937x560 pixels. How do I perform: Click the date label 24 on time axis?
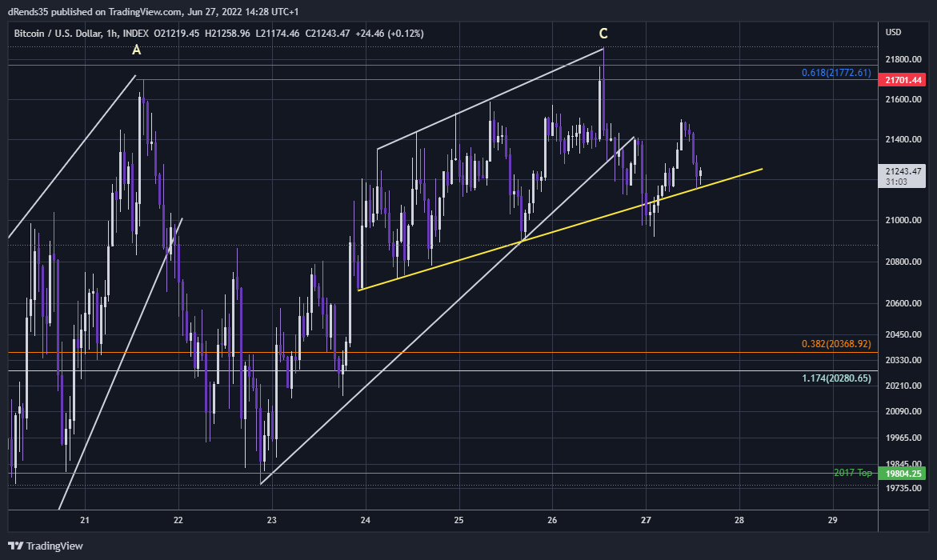[x=365, y=520]
